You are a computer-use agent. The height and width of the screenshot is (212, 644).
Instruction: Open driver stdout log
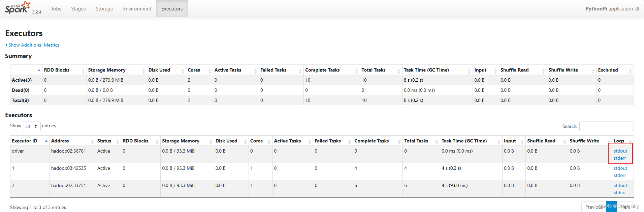point(620,151)
